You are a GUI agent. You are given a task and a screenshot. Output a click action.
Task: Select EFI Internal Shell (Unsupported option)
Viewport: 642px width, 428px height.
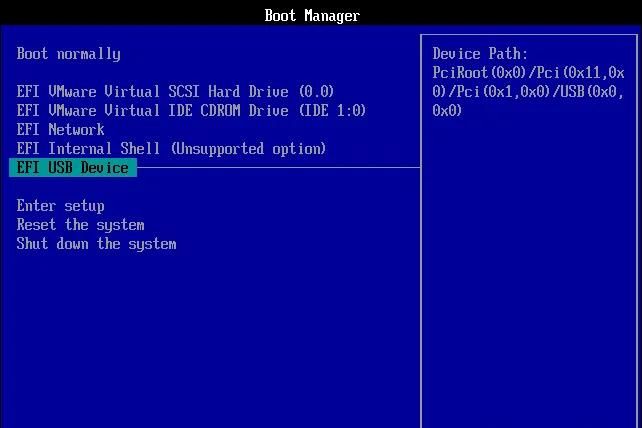[x=171, y=148]
